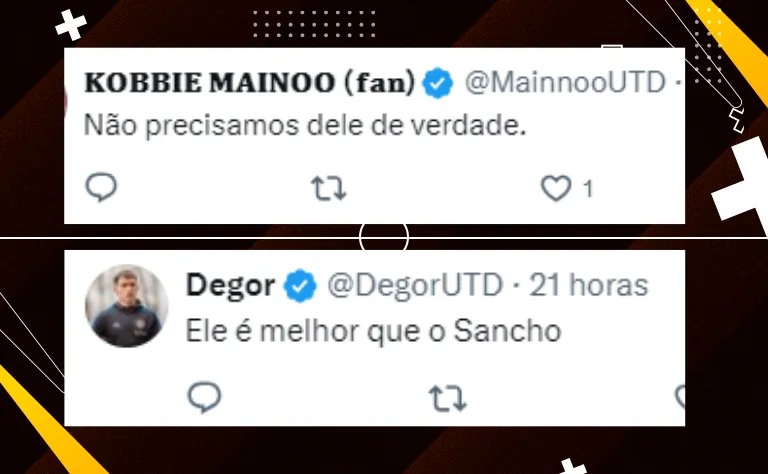
Task: Click the Degor display name
Action: [230, 285]
